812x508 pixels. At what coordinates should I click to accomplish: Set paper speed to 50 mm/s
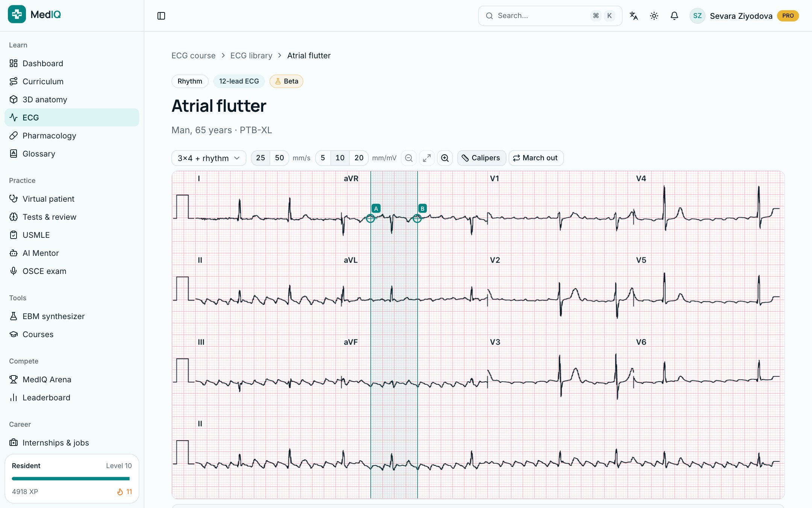[x=279, y=158]
